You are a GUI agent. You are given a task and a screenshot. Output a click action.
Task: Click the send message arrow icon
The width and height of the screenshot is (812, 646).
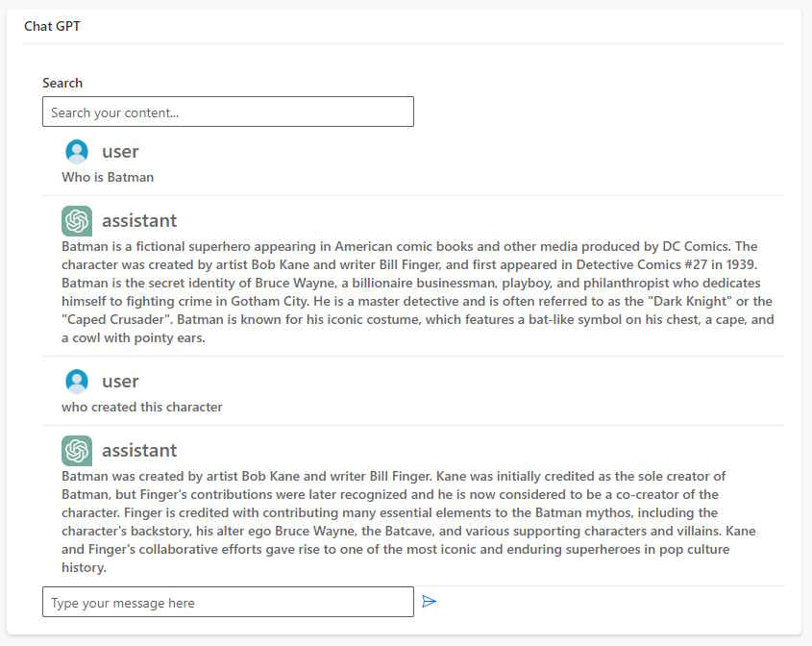(x=429, y=602)
